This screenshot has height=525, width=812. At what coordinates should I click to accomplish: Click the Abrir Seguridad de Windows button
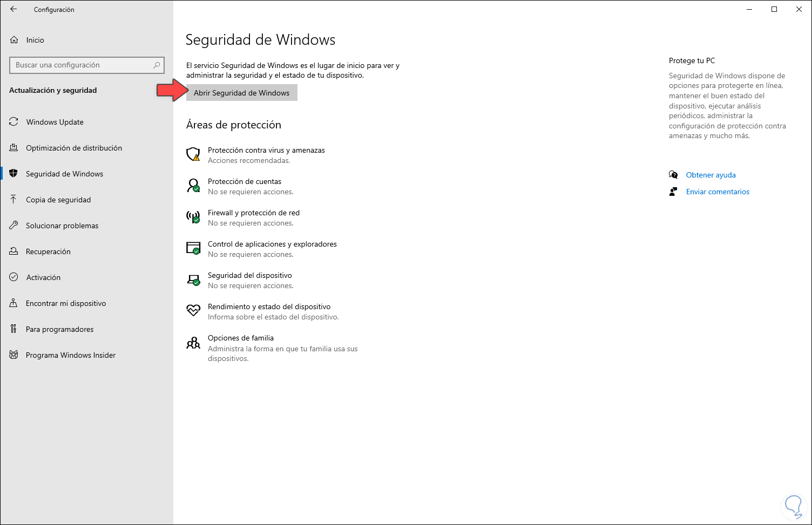click(x=242, y=93)
